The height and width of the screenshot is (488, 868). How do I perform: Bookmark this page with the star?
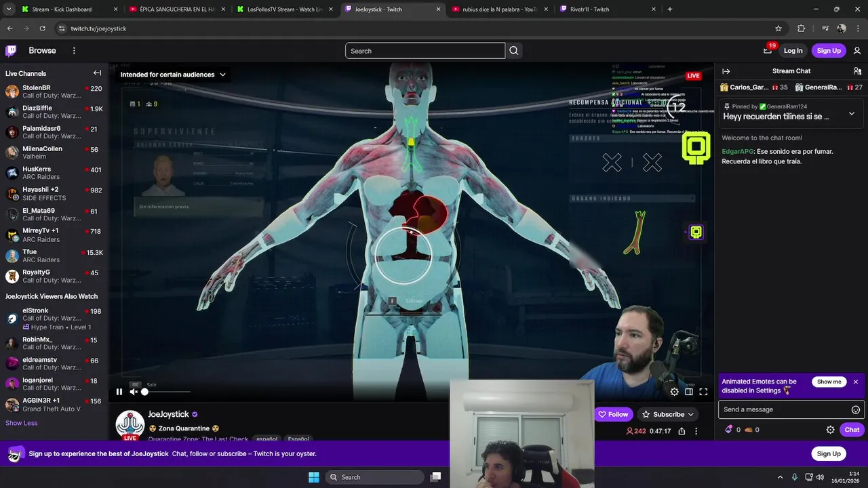[778, 28]
